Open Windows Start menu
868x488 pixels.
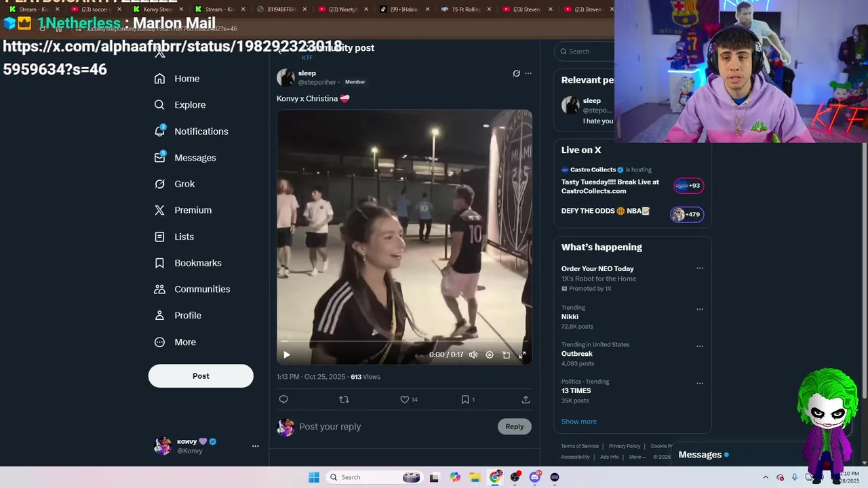[x=314, y=477]
